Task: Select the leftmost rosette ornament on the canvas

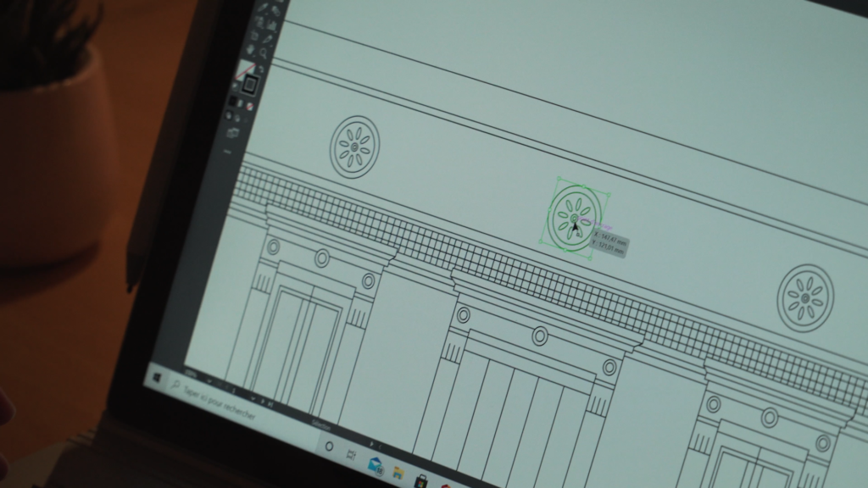Action: [355, 147]
